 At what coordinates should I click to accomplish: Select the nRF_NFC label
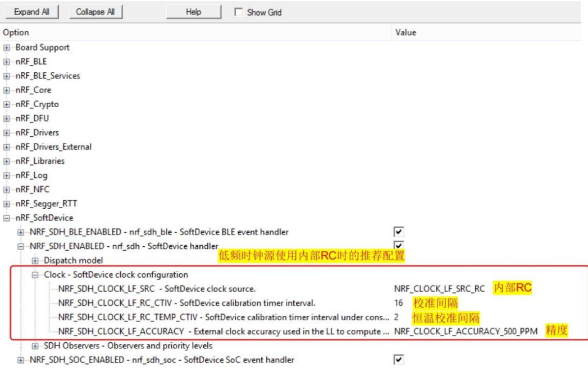pos(32,190)
